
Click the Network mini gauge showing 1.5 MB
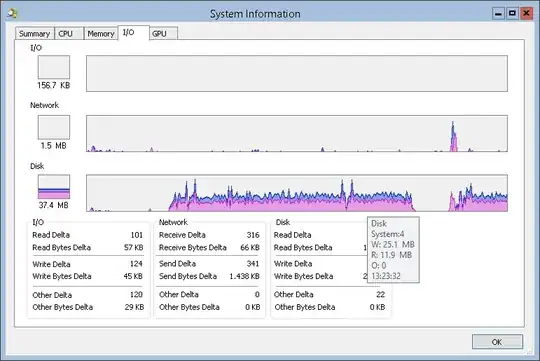pos(54,127)
